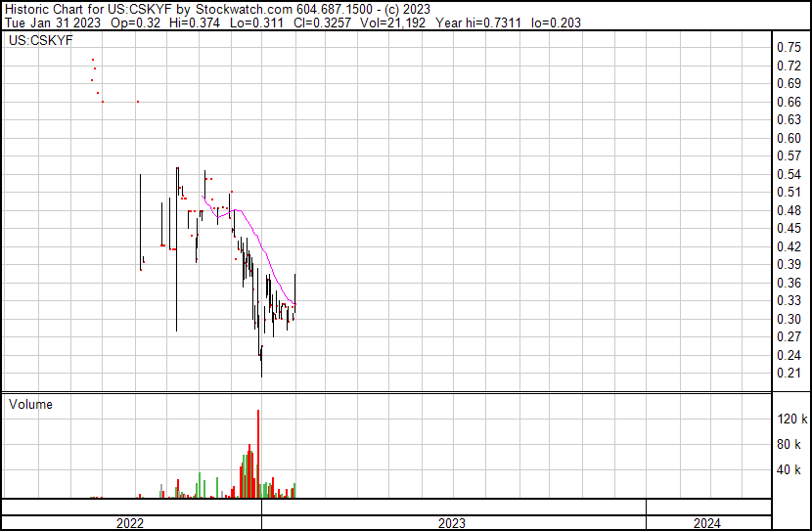
Task: Click the 80 k volume axis label
Action: pyautogui.click(x=790, y=445)
